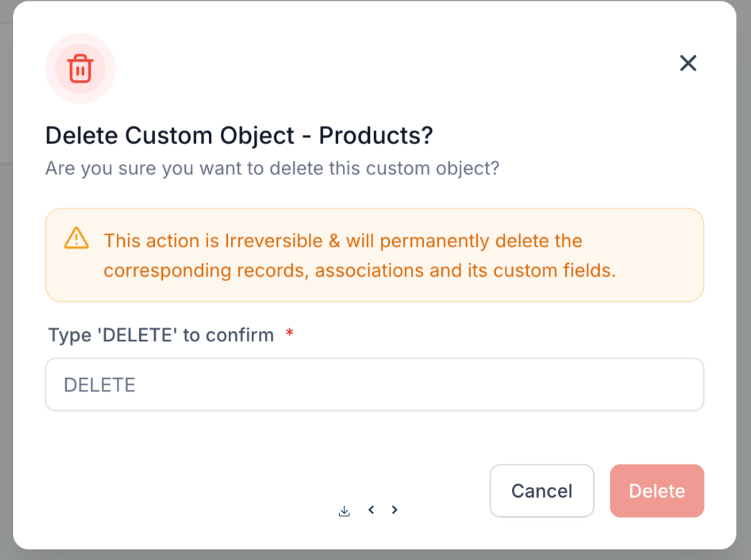Click the 'corresponding records, associations' warning line
Viewport: 751px width, 560px height.
pyautogui.click(x=359, y=270)
